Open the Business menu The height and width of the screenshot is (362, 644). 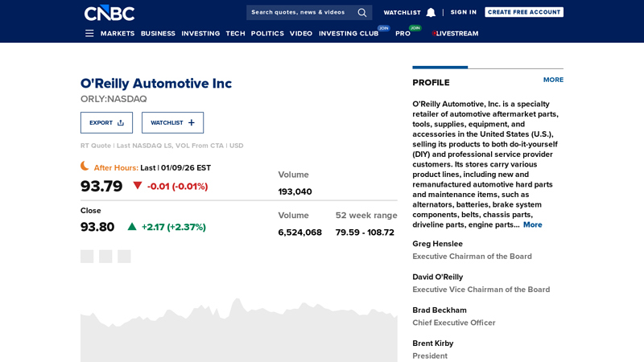tap(158, 33)
